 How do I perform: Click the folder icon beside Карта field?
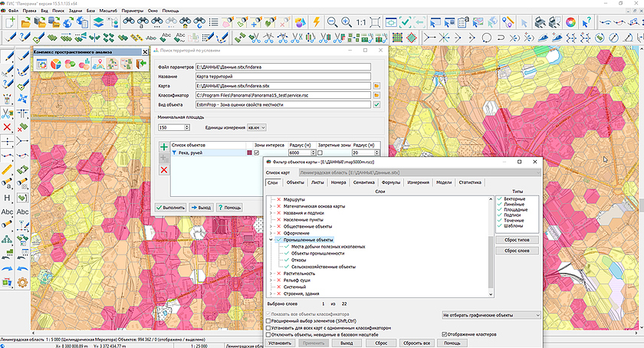coord(376,85)
